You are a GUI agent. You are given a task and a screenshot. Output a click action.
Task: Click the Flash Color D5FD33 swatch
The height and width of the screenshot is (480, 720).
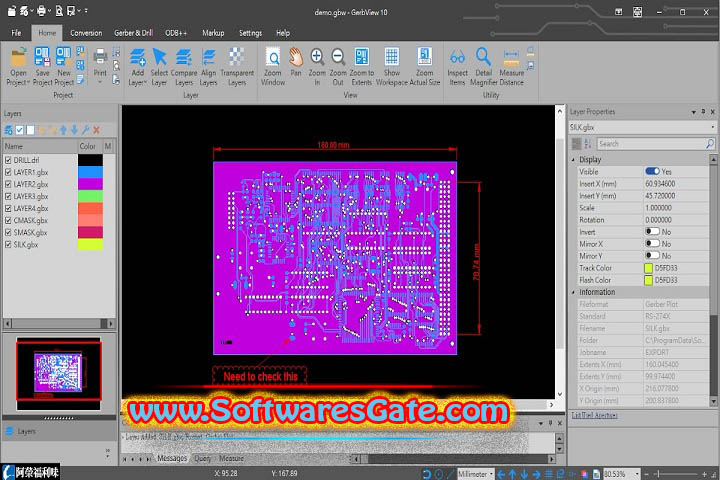click(x=648, y=280)
